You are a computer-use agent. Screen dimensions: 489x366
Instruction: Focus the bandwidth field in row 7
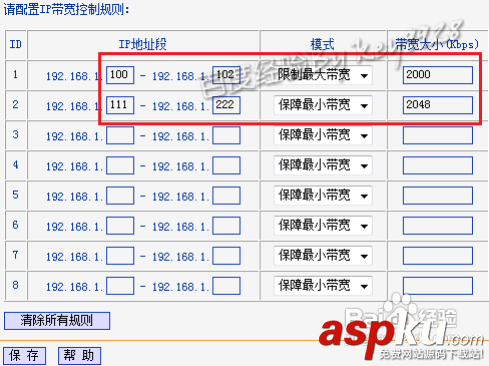point(438,256)
